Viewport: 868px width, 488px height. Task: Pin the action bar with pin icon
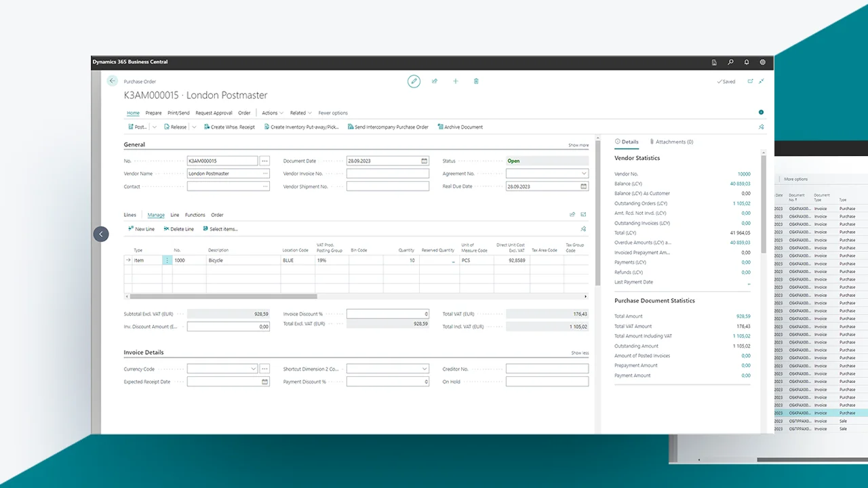point(761,127)
